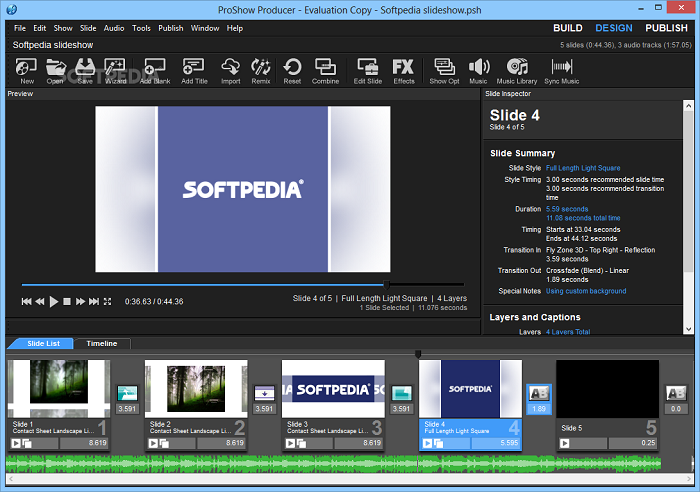Image resolution: width=700 pixels, height=492 pixels.
Task: Open the Edit Slide dialog
Action: (367, 71)
